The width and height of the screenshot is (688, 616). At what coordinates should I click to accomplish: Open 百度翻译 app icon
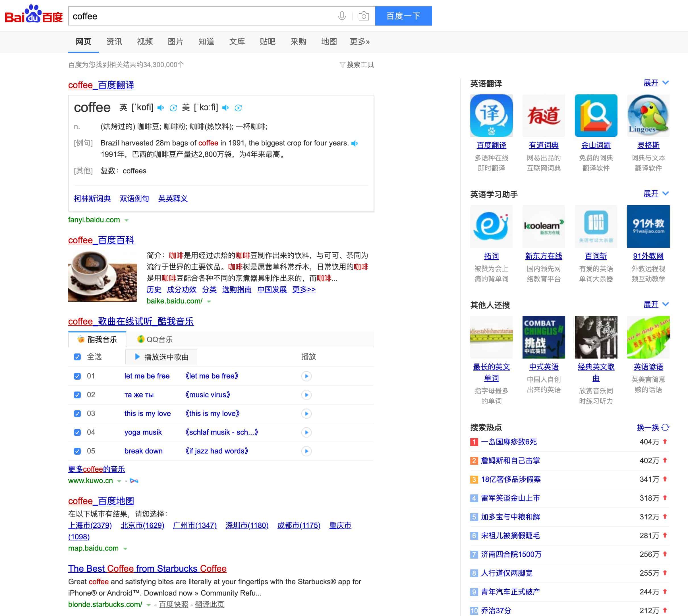pyautogui.click(x=491, y=115)
